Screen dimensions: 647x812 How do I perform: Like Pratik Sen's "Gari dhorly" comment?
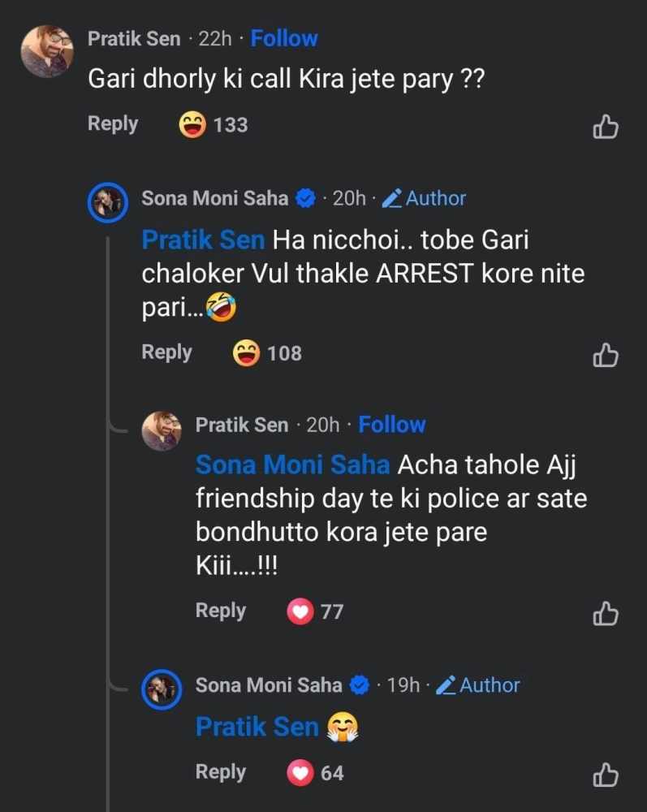coord(606,127)
